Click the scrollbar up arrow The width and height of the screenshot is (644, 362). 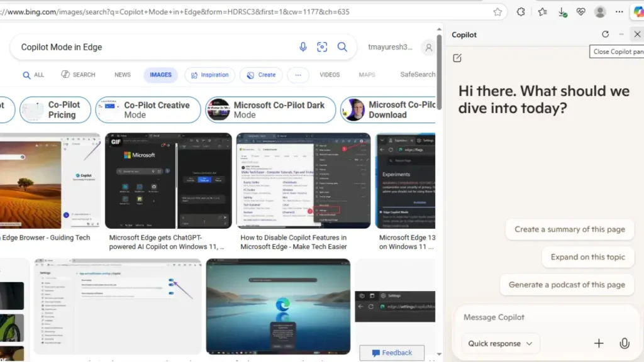pyautogui.click(x=439, y=29)
